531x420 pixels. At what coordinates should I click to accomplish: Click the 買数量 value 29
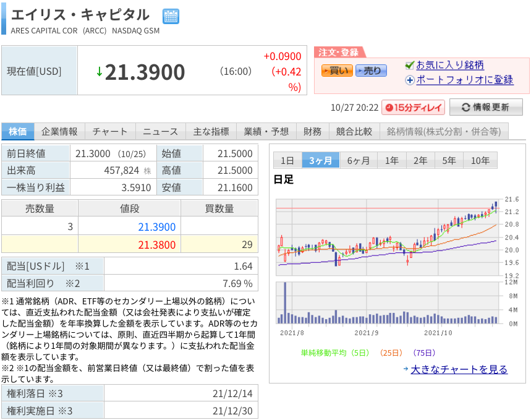[x=247, y=245]
